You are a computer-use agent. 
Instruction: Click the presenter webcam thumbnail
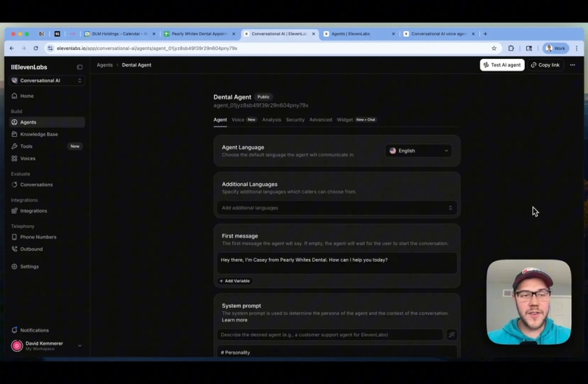coord(528,302)
